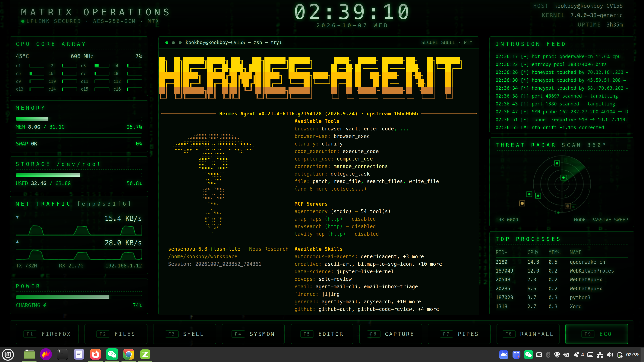This screenshot has height=362, width=644.
Task: Open the battery charging tray icon
Action: 620,355
